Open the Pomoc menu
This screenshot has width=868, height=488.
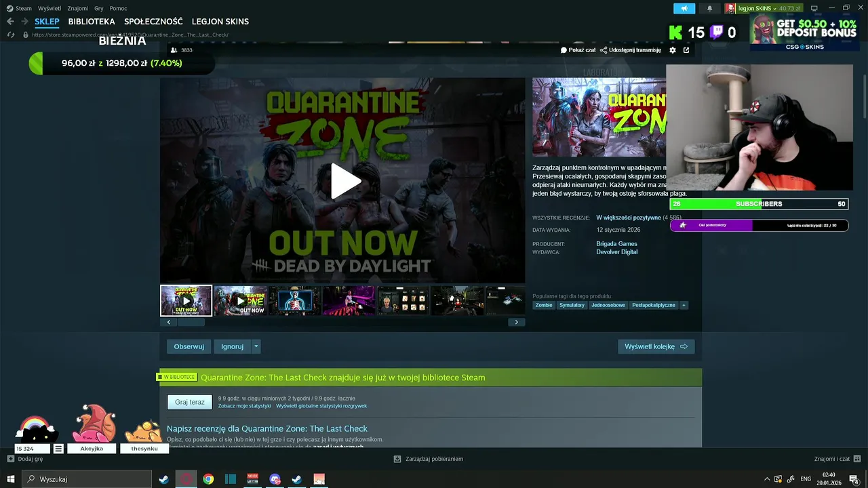(118, 8)
